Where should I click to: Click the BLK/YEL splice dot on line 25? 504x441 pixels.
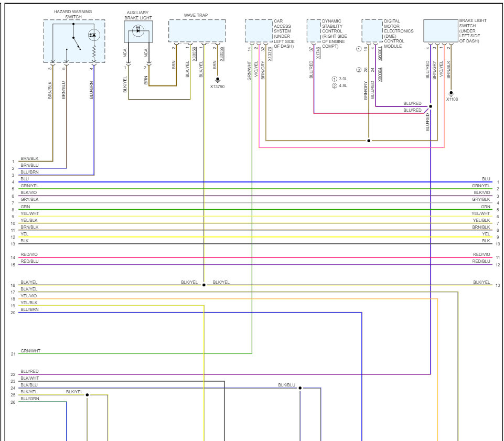87,395
